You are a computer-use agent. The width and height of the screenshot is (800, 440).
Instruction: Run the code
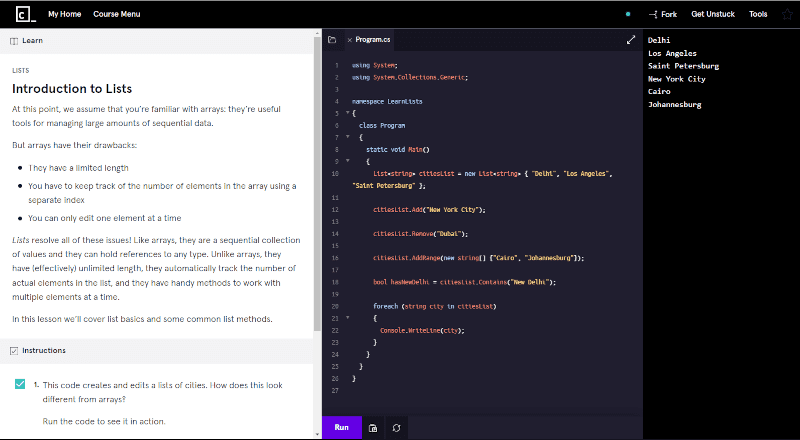click(342, 428)
